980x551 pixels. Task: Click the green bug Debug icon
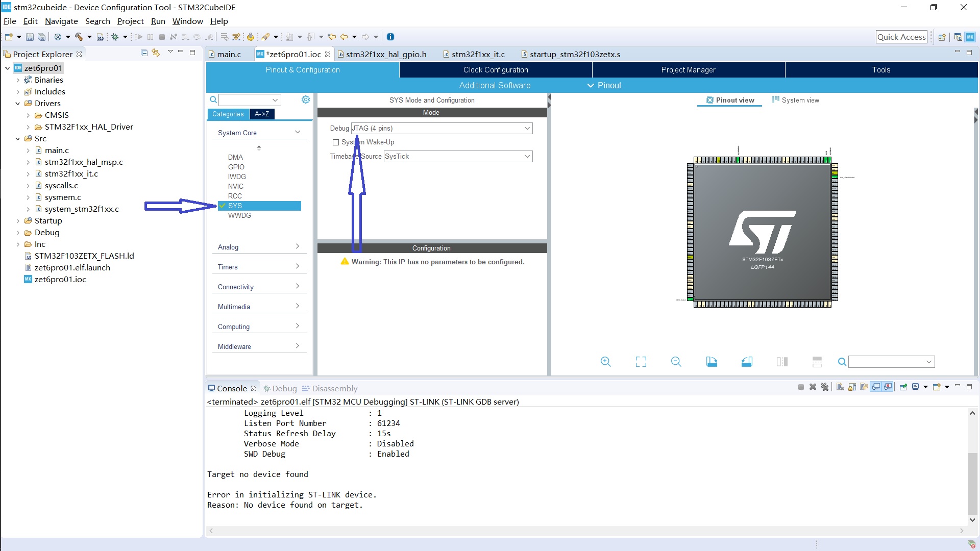[x=115, y=37]
